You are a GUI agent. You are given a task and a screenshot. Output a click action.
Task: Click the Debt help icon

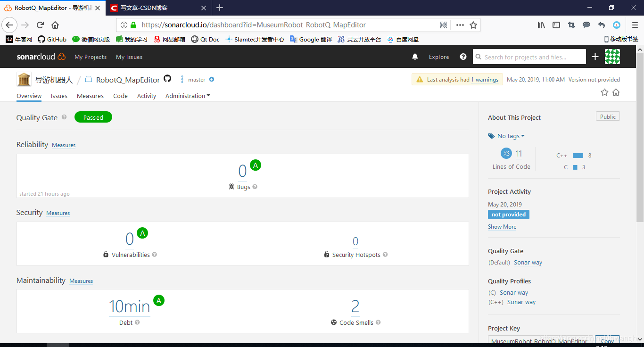coord(137,322)
